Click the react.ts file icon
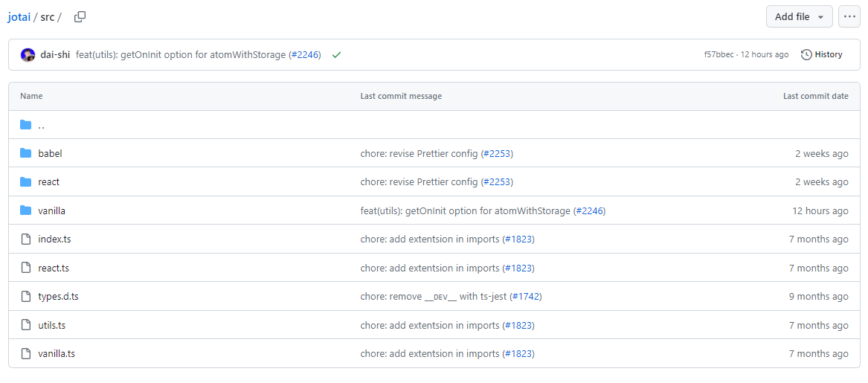Image resolution: width=868 pixels, height=383 pixels. pyautogui.click(x=25, y=268)
